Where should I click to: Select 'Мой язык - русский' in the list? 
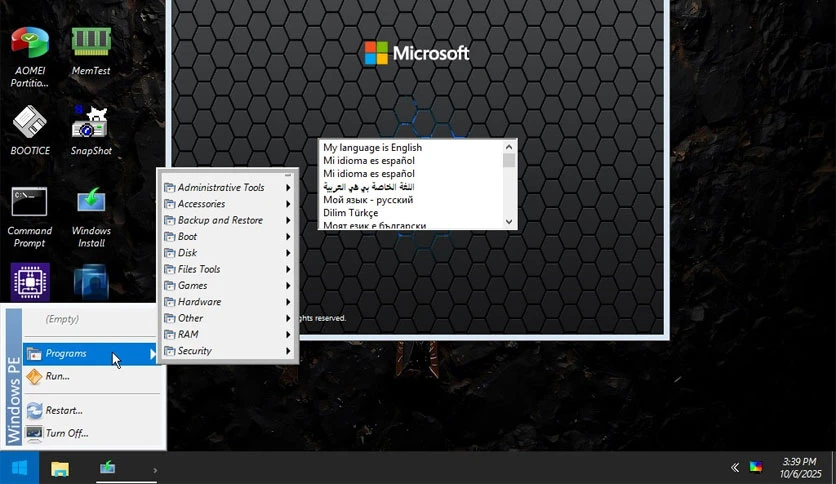pyautogui.click(x=411, y=200)
